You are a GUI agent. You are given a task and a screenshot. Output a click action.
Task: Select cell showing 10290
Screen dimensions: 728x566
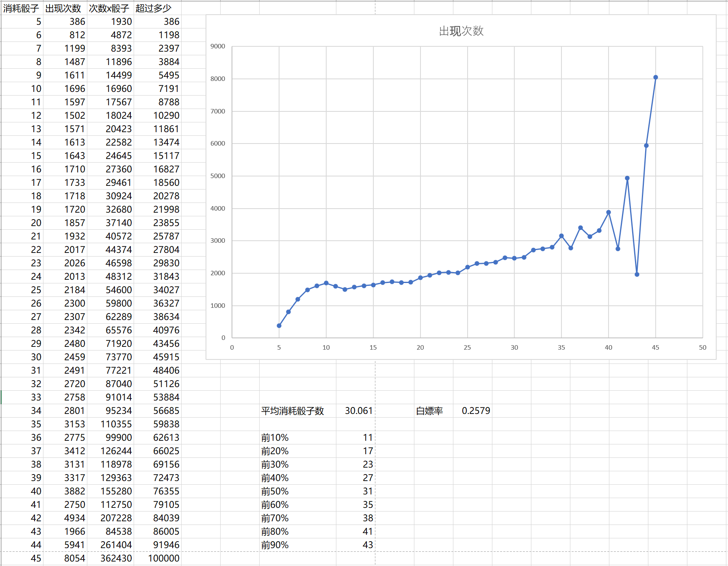157,115
